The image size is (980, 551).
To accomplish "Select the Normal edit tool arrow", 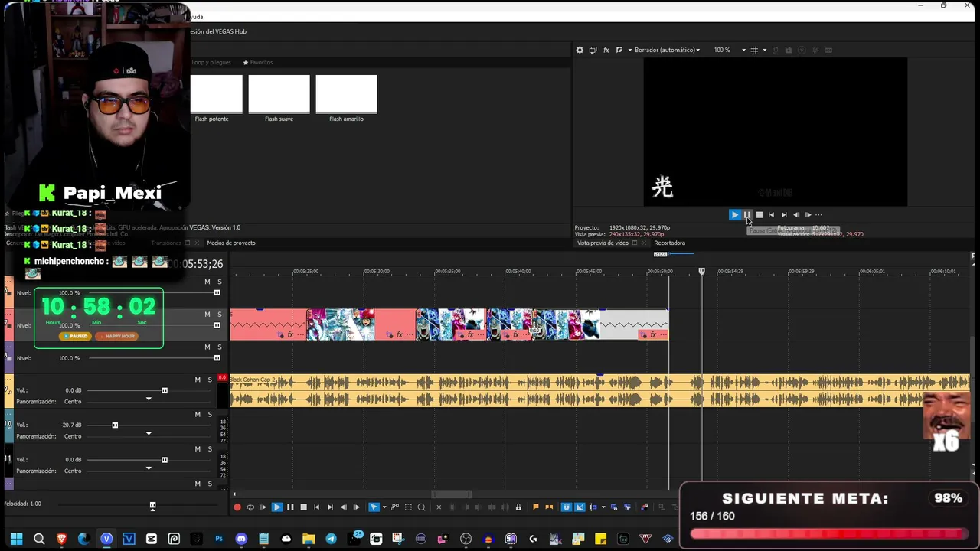I will pyautogui.click(x=374, y=507).
